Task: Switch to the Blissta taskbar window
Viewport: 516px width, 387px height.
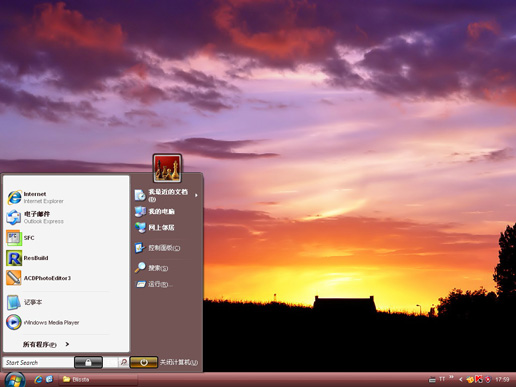Action: point(99,379)
